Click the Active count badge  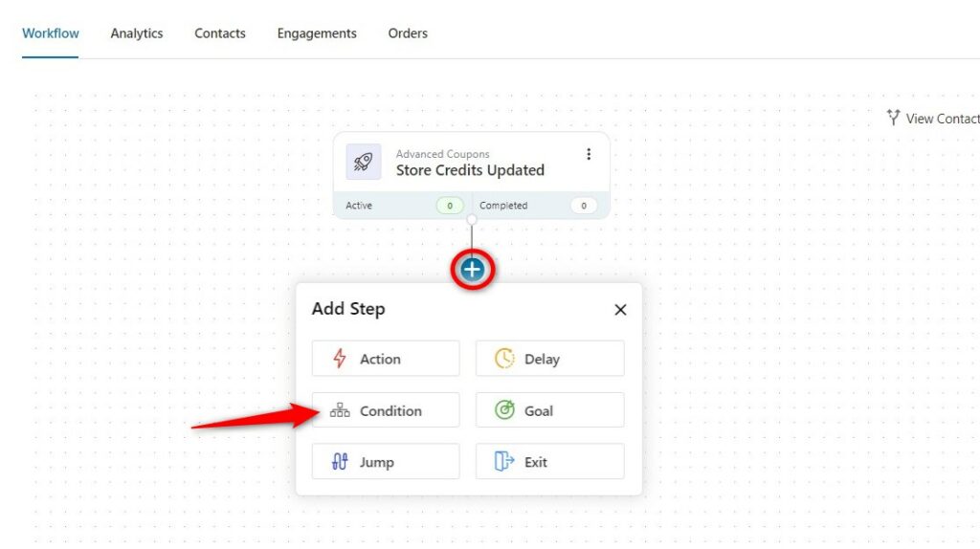(x=450, y=206)
